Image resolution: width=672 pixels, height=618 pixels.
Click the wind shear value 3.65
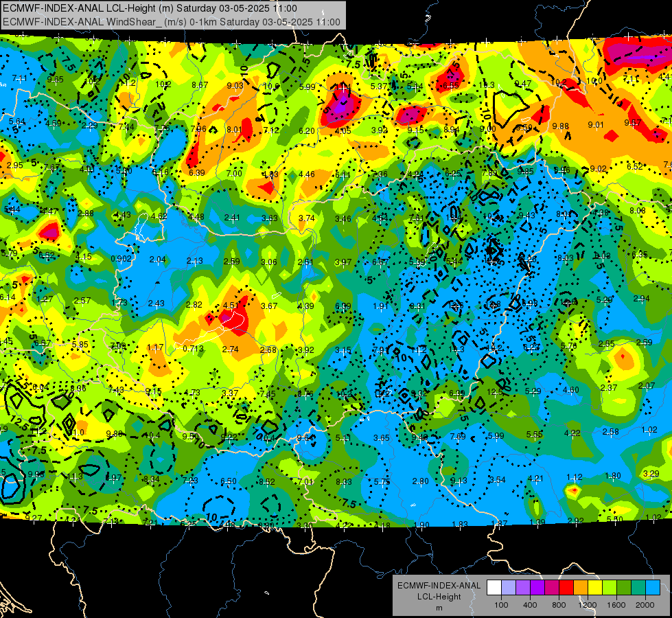[382, 437]
